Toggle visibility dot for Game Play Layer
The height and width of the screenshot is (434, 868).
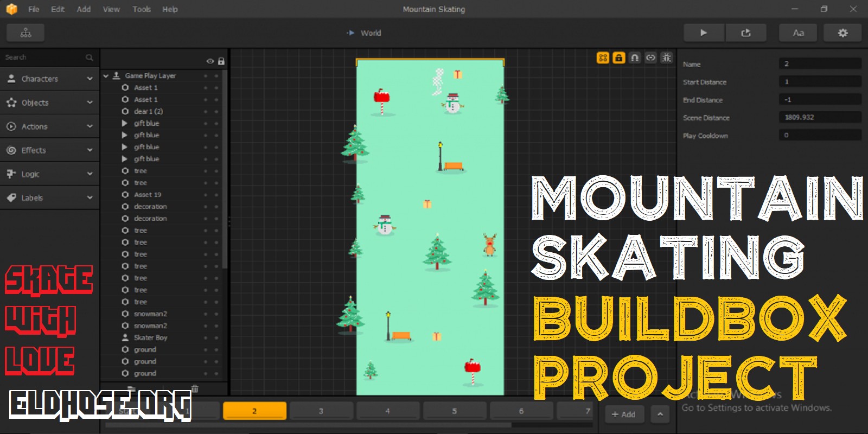[206, 76]
